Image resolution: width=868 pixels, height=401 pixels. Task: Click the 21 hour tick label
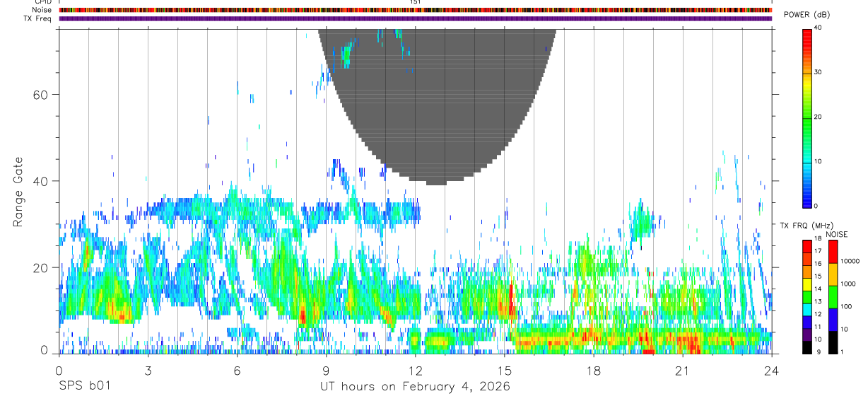point(682,371)
